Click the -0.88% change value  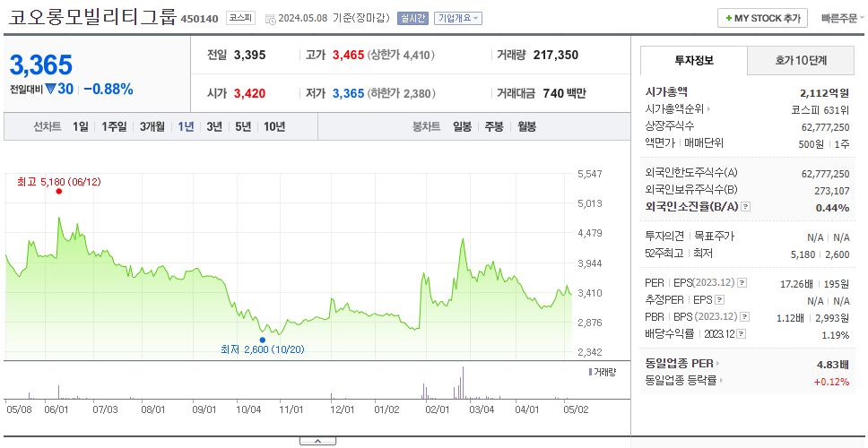click(x=108, y=89)
